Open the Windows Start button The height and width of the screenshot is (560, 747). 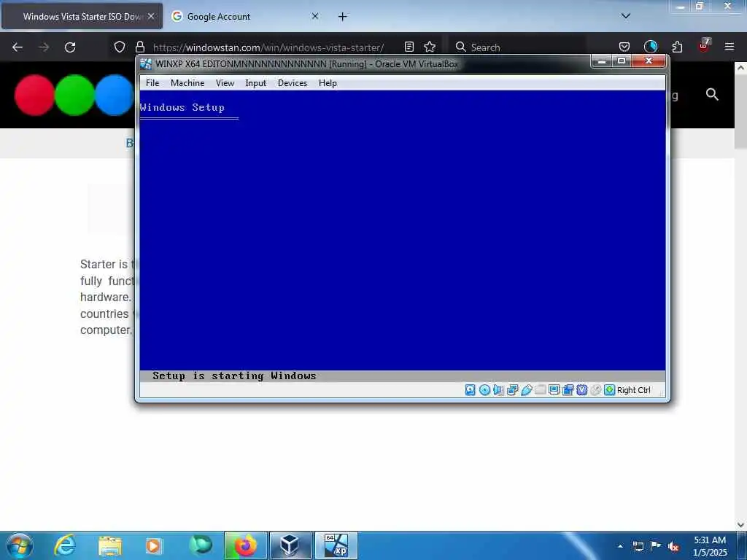(19, 545)
